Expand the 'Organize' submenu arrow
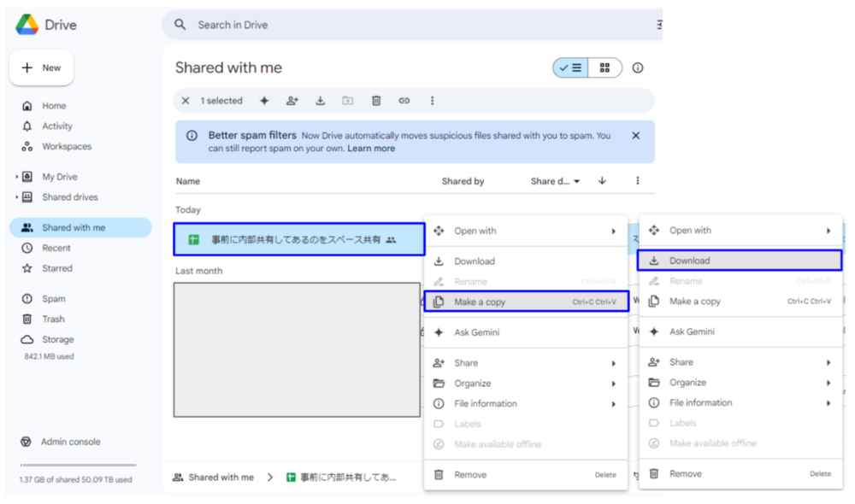855x504 pixels. (612, 383)
